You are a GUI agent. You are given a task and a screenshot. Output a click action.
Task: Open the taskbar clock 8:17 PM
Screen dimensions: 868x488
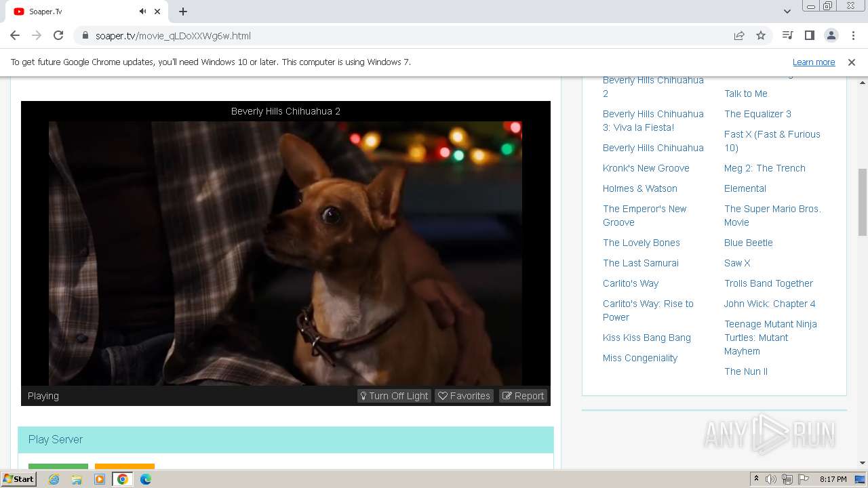coord(833,479)
